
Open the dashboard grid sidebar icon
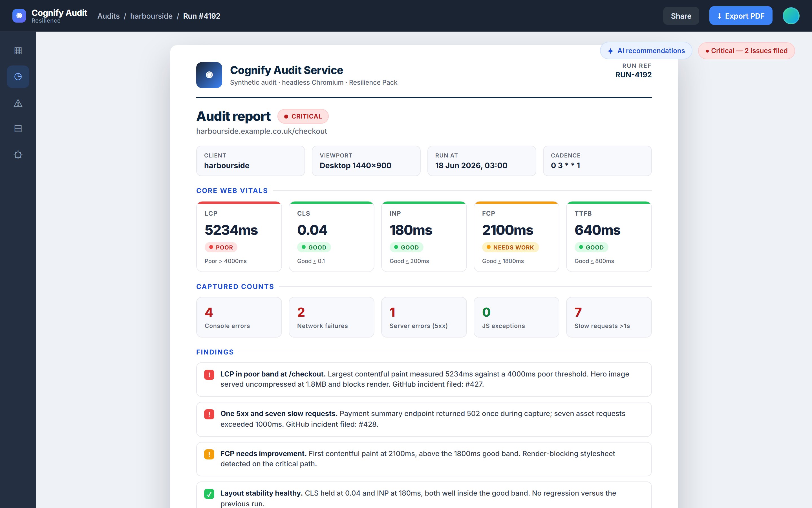point(18,51)
